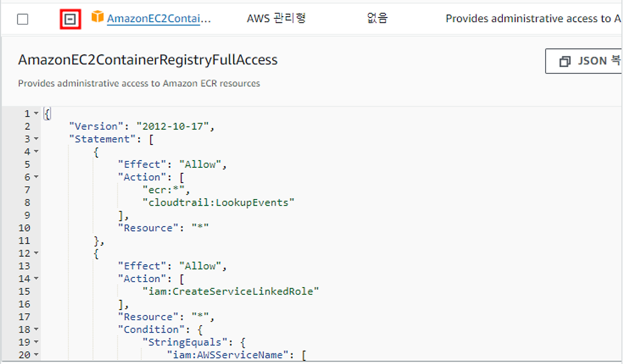The width and height of the screenshot is (623, 364).
Task: Click "Resource": "*" on line 10
Action: click(x=163, y=228)
